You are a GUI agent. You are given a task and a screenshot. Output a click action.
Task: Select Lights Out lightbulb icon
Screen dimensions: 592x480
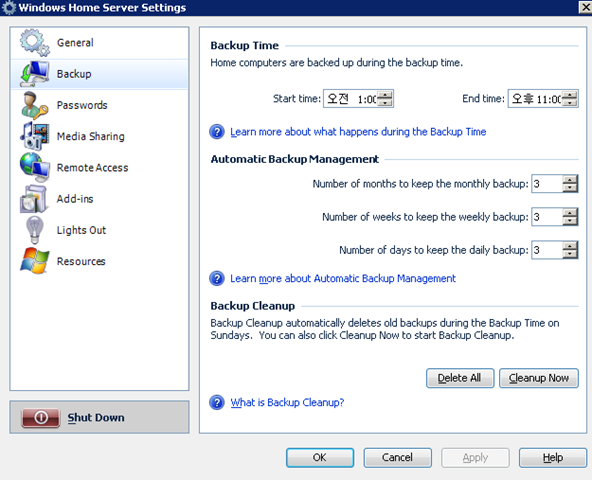tap(34, 230)
